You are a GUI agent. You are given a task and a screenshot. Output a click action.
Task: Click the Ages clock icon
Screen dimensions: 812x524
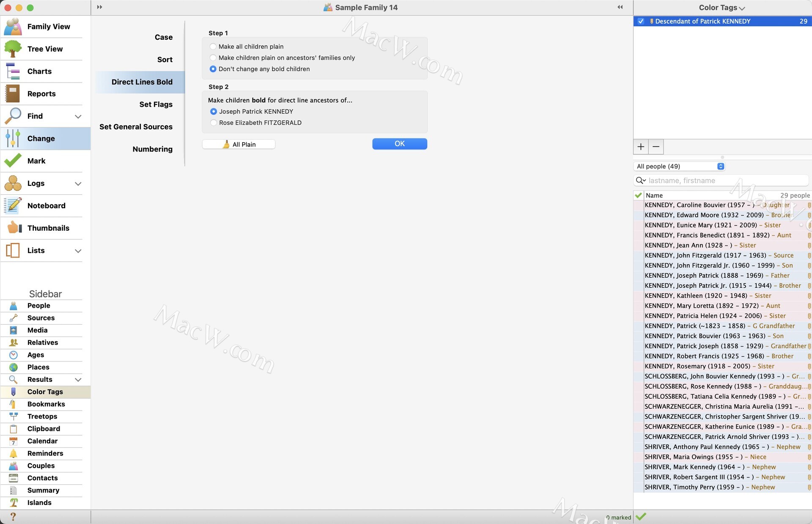14,355
